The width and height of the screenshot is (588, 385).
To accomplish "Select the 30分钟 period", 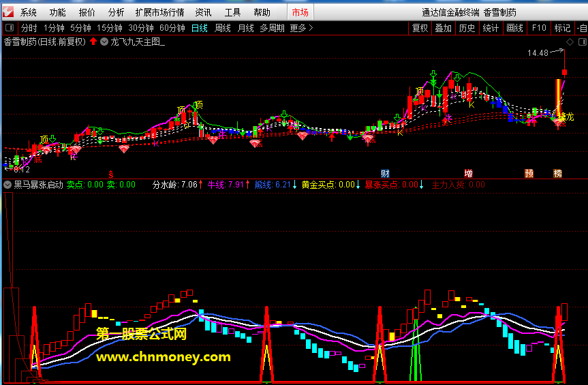I will pyautogui.click(x=141, y=28).
